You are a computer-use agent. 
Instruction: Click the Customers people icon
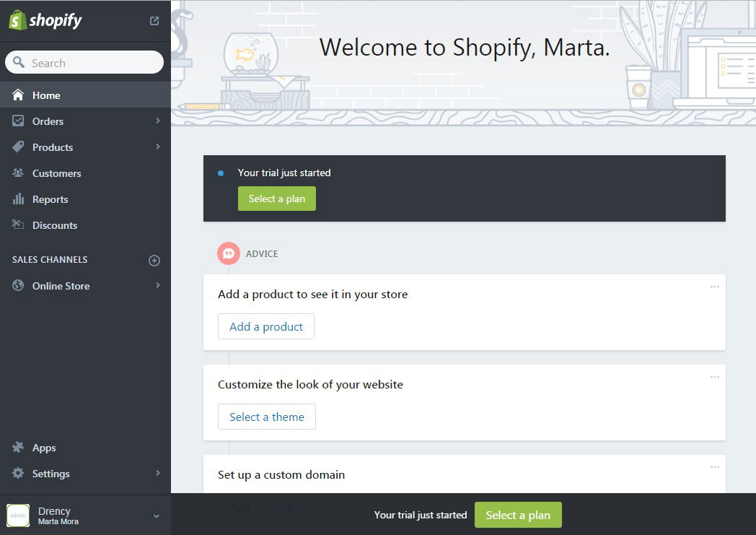(x=18, y=173)
